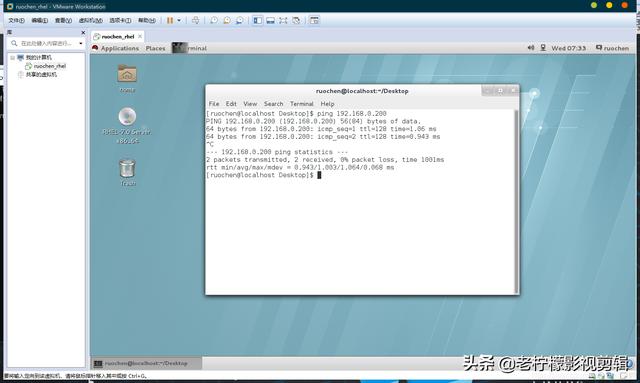Open the 编辑 menu
The height and width of the screenshot is (383, 640).
click(40, 20)
